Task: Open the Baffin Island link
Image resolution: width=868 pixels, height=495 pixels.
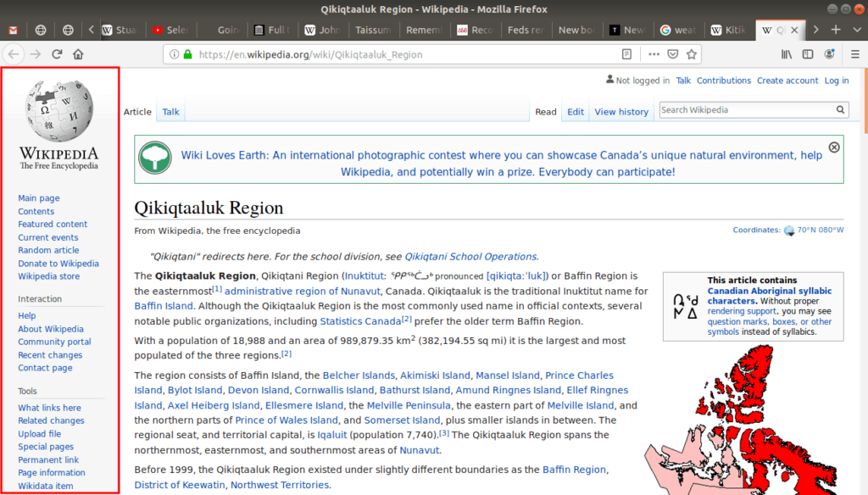Action: (164, 306)
